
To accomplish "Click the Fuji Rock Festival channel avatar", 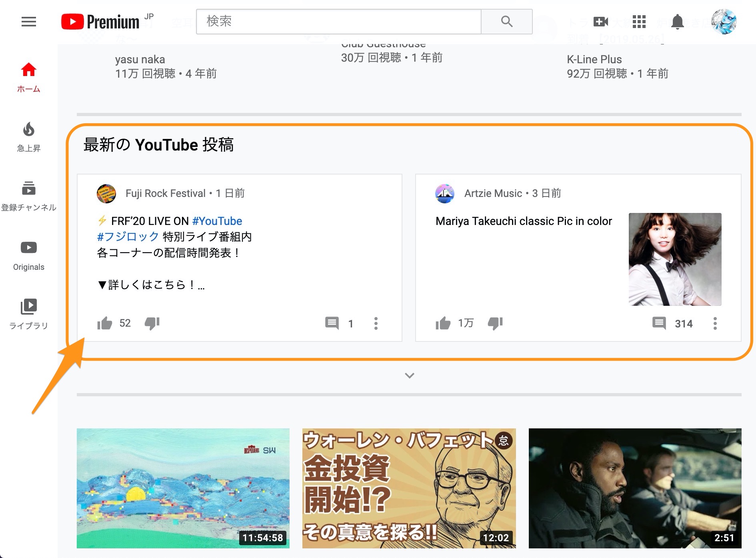I will [x=106, y=194].
